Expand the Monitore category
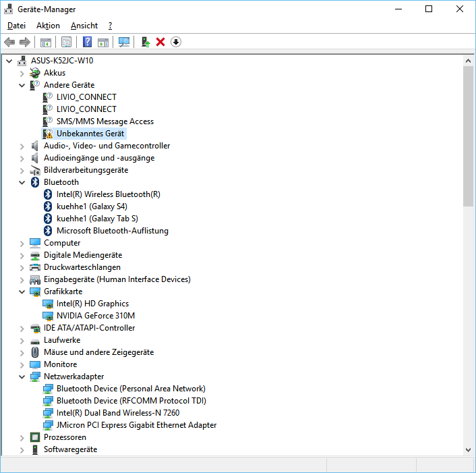 click(22, 365)
